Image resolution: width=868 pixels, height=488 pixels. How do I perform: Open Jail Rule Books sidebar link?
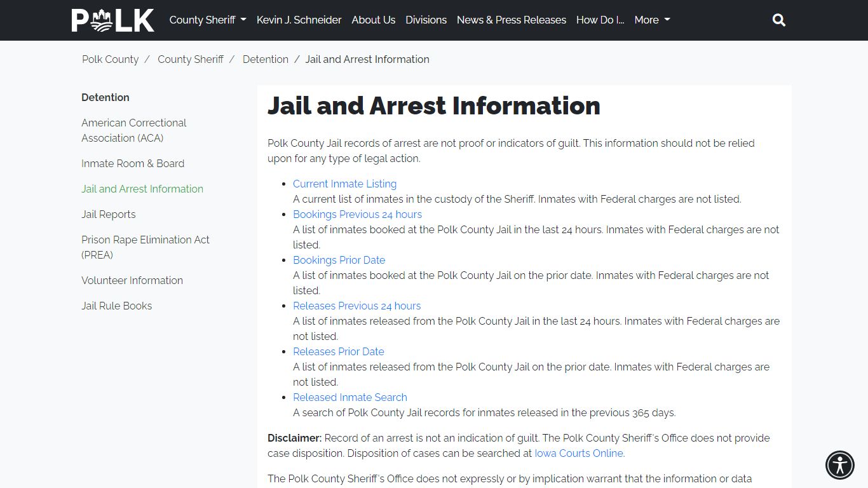tap(117, 306)
